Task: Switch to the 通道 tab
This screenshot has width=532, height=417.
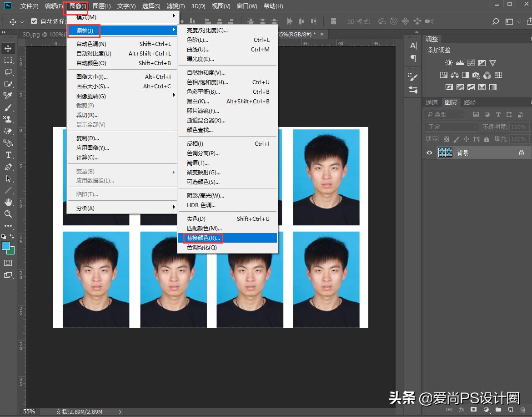Action: tap(432, 102)
